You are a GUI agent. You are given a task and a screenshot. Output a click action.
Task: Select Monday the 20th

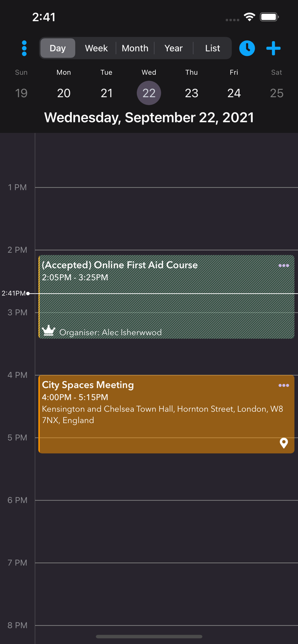click(x=64, y=93)
